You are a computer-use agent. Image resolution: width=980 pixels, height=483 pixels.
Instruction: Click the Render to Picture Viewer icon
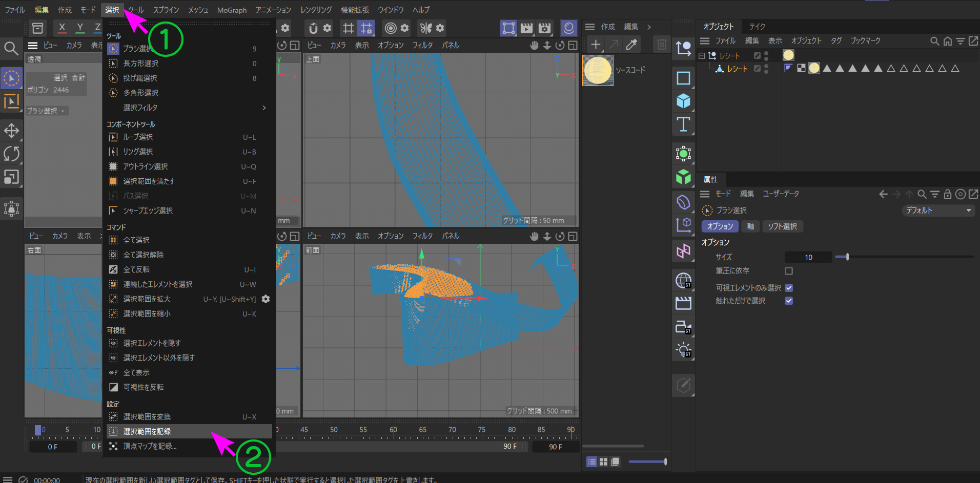tap(526, 28)
